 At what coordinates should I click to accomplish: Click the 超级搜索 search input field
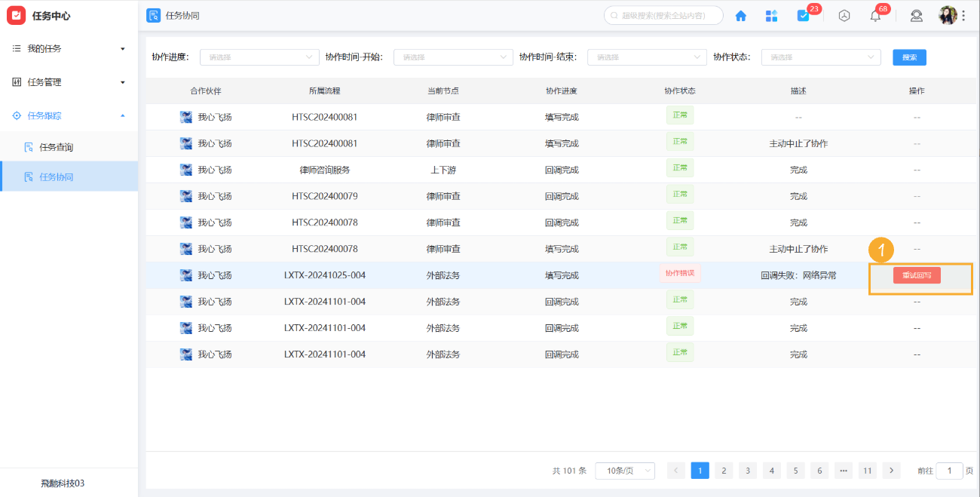click(663, 14)
